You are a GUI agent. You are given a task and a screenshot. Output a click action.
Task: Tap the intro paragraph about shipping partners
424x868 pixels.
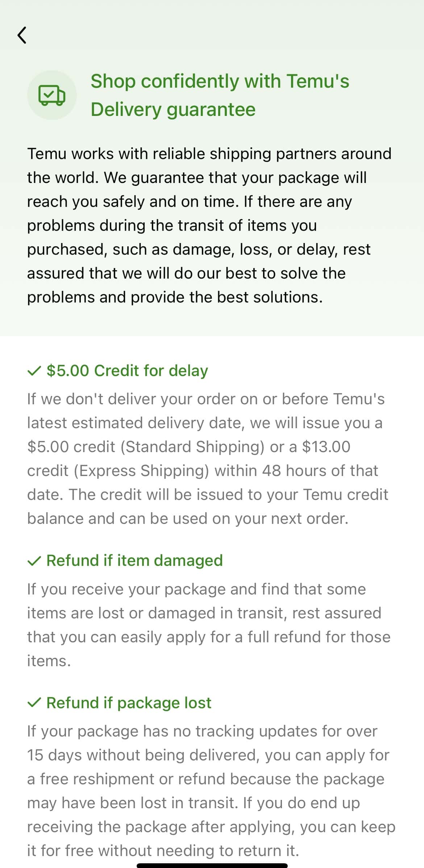tap(209, 225)
